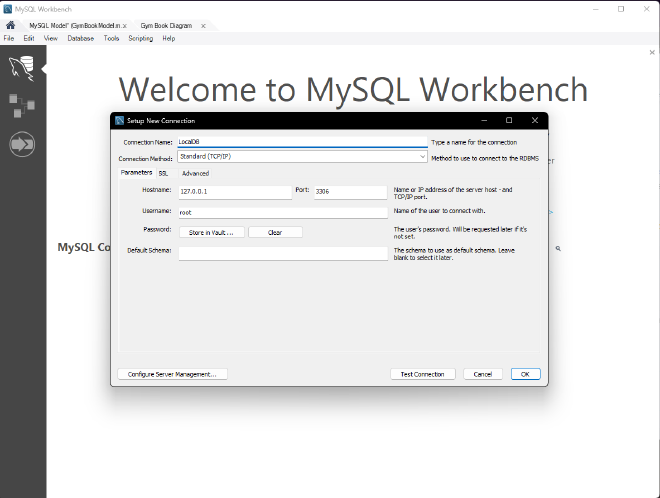Click the Test Connection button
Image resolution: width=660 pixels, height=498 pixels.
pos(423,374)
